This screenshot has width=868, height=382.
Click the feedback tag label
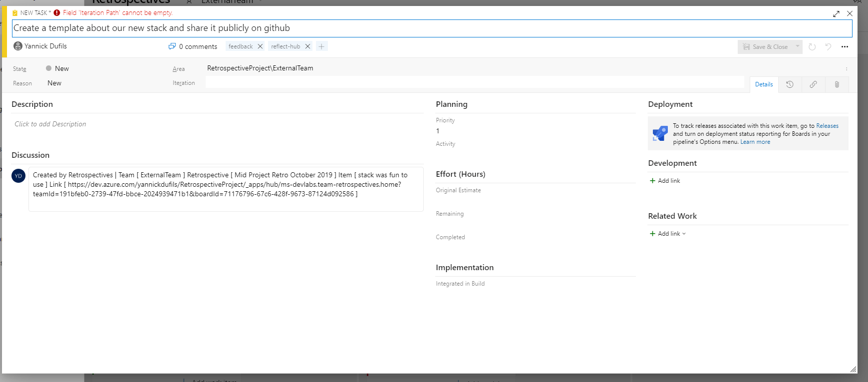241,46
